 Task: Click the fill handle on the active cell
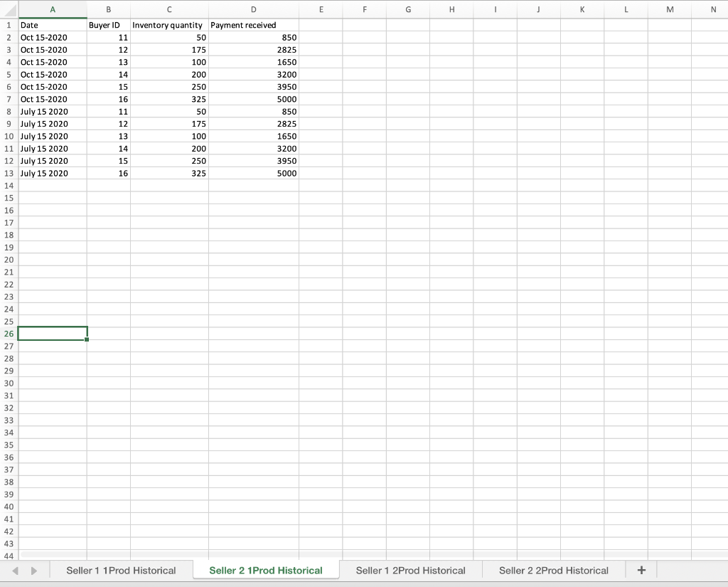pos(86,339)
